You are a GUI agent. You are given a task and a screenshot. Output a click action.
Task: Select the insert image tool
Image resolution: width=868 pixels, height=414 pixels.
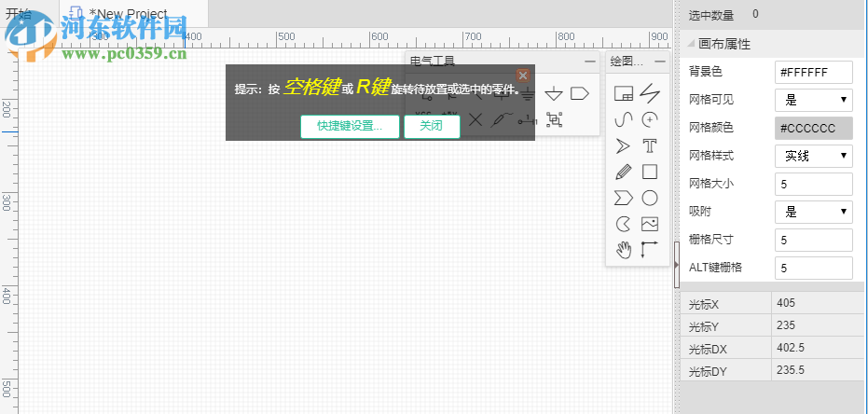(x=649, y=224)
